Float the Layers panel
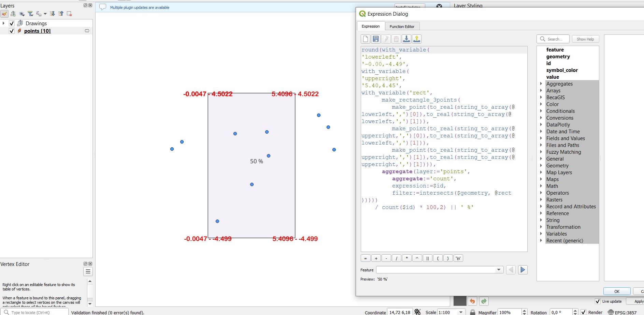644x315 pixels. pos(85,5)
